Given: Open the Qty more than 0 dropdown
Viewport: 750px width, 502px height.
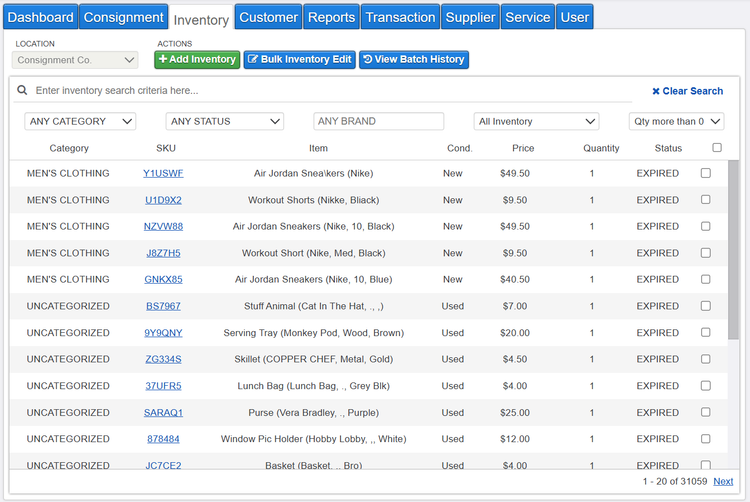Looking at the screenshot, I should click(676, 121).
